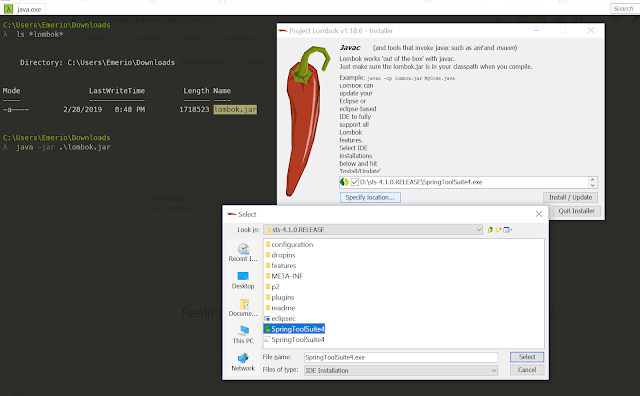Uncheck the SpringToolSuite4.exe IDE location checkbox
640x396 pixels.
click(355, 182)
